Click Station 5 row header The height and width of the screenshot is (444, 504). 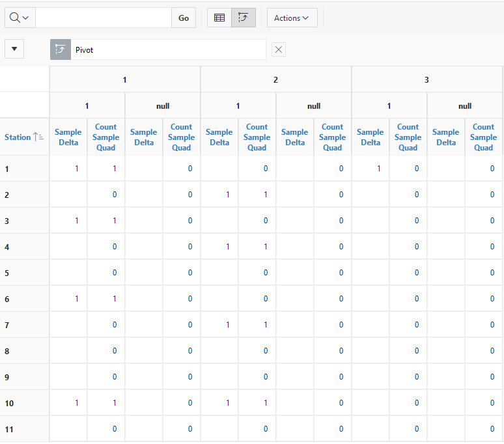pyautogui.click(x=7, y=273)
